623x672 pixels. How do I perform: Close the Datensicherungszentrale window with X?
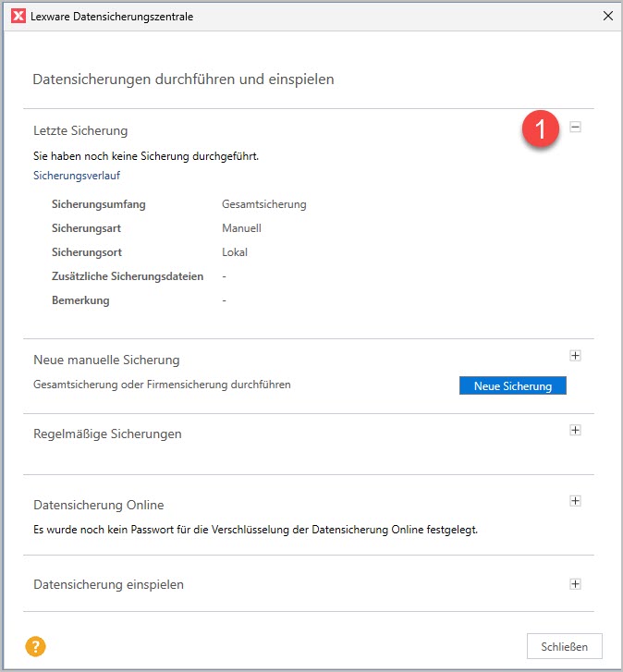coord(607,16)
